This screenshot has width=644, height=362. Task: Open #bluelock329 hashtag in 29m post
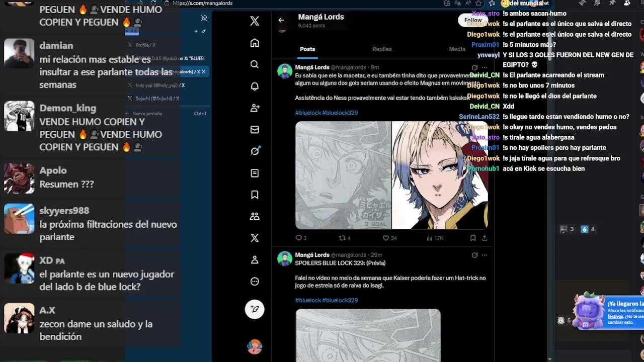point(340,300)
